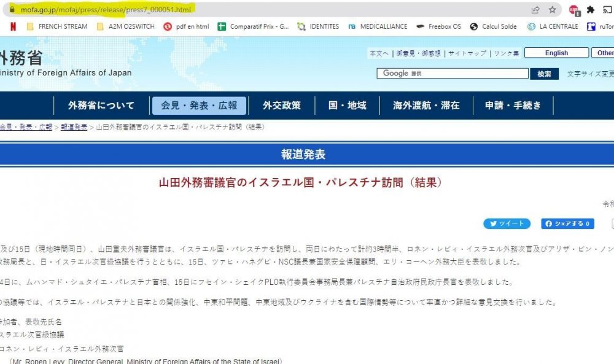Bookmark this page using the star icon
Viewport: 614px width, 364px height.
552,10
